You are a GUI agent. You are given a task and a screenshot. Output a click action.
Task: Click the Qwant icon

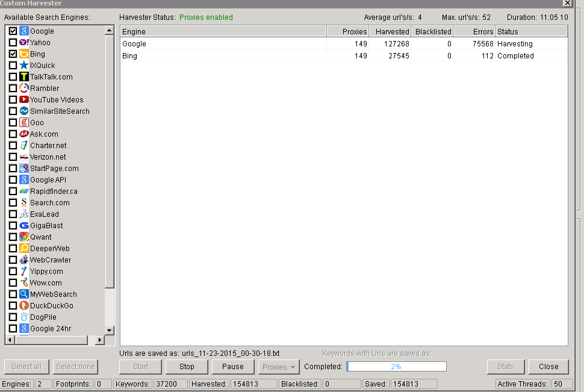[24, 237]
